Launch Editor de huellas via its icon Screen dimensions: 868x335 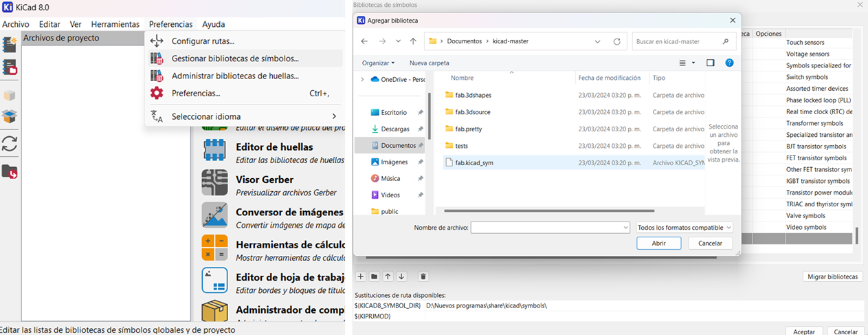click(214, 151)
